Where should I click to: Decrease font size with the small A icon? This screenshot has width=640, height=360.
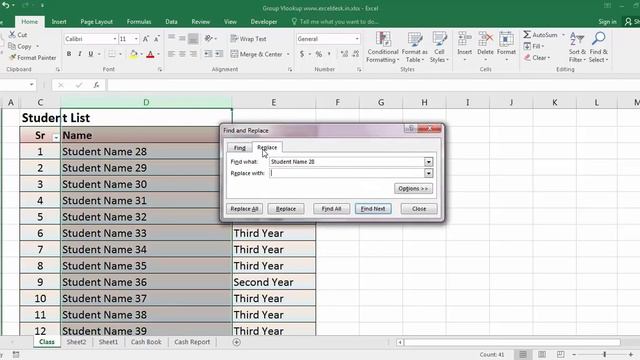point(156,39)
